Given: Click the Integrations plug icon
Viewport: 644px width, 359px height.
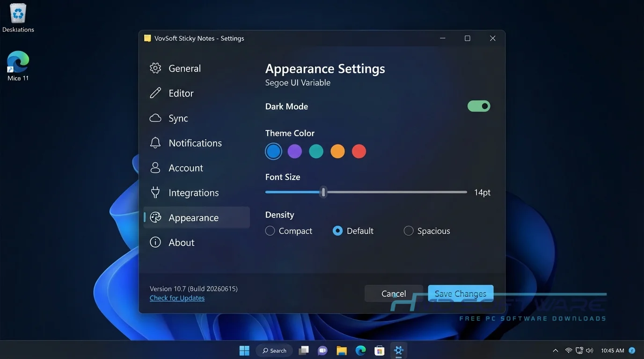Looking at the screenshot, I should tap(155, 193).
